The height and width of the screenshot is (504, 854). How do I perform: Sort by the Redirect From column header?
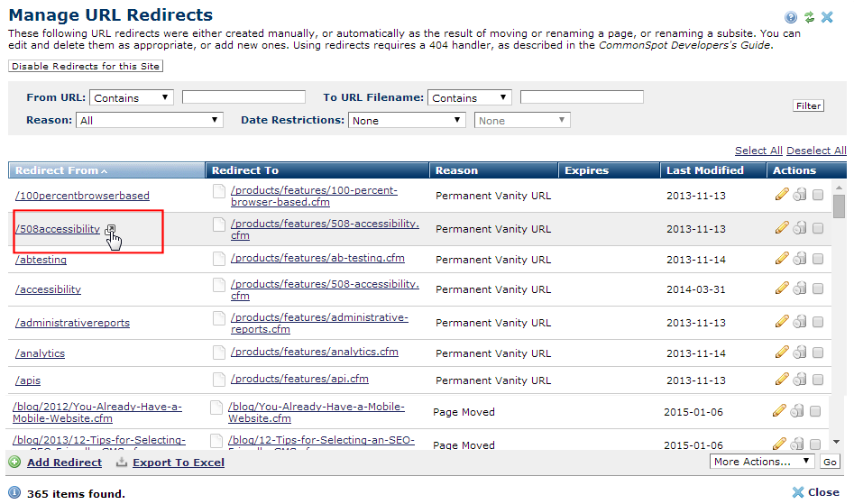pos(60,170)
